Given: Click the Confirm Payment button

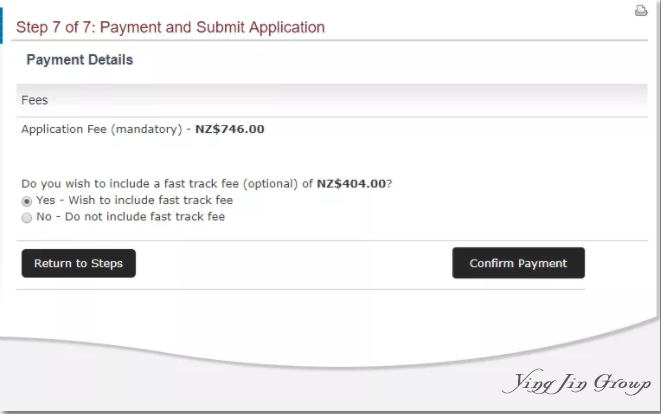Looking at the screenshot, I should (519, 263).
